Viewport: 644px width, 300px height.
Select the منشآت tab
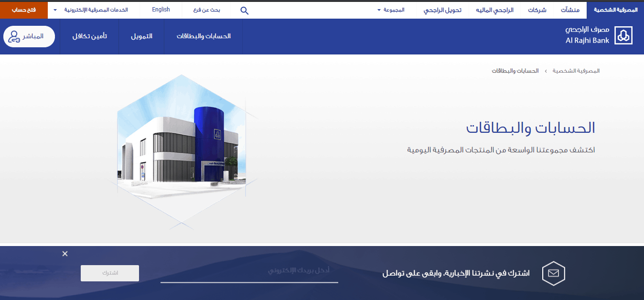569,10
